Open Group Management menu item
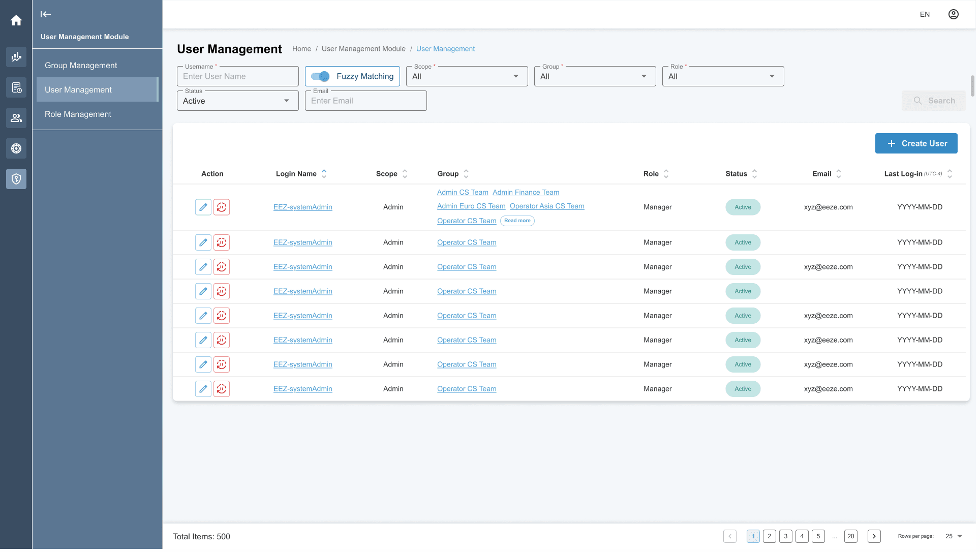 [x=98, y=66]
